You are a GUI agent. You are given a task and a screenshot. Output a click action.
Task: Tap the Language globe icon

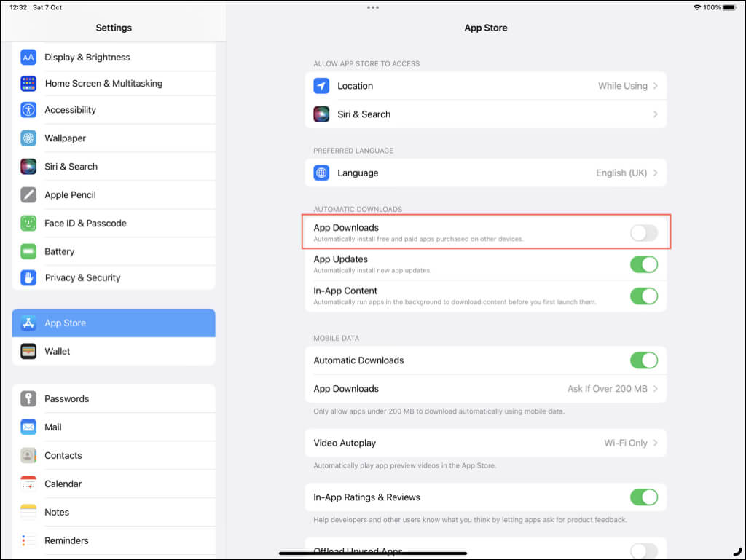click(x=321, y=173)
